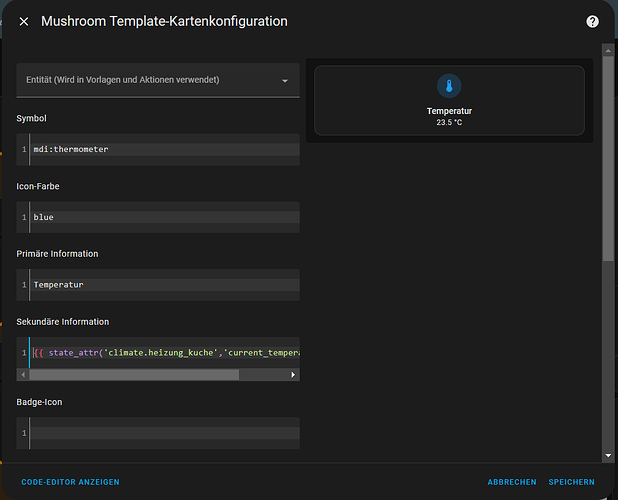Viewport: 618px width, 500px height.
Task: Click the Sekundäre Information label
Action: click(63, 322)
